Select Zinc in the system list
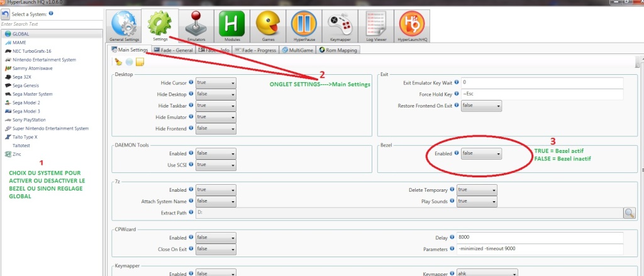The width and height of the screenshot is (644, 276). tap(52, 155)
